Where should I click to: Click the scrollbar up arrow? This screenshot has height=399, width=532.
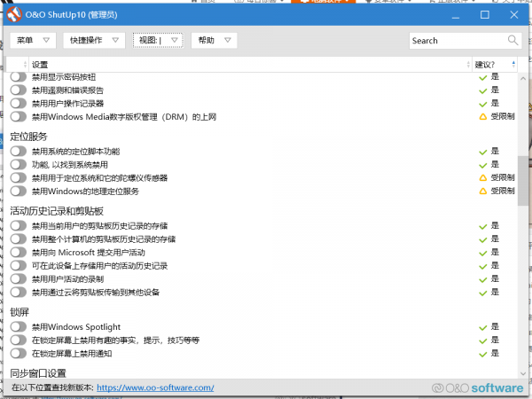coord(523,78)
